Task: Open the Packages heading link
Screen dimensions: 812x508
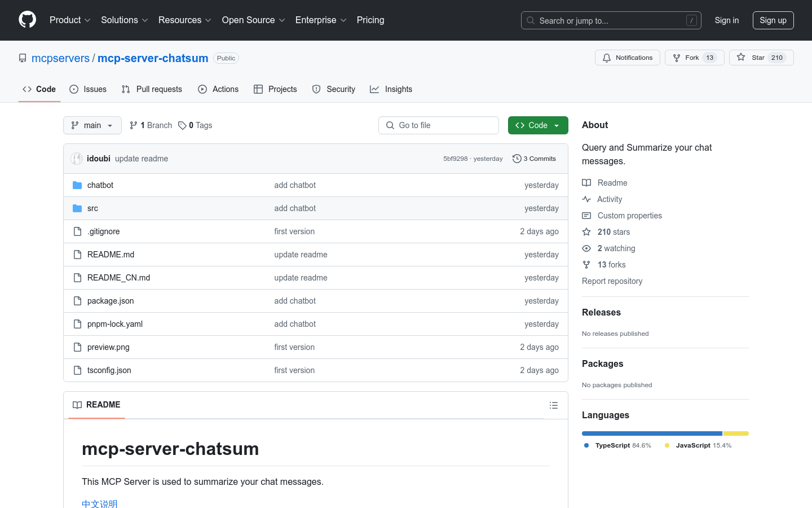Action: [602, 364]
